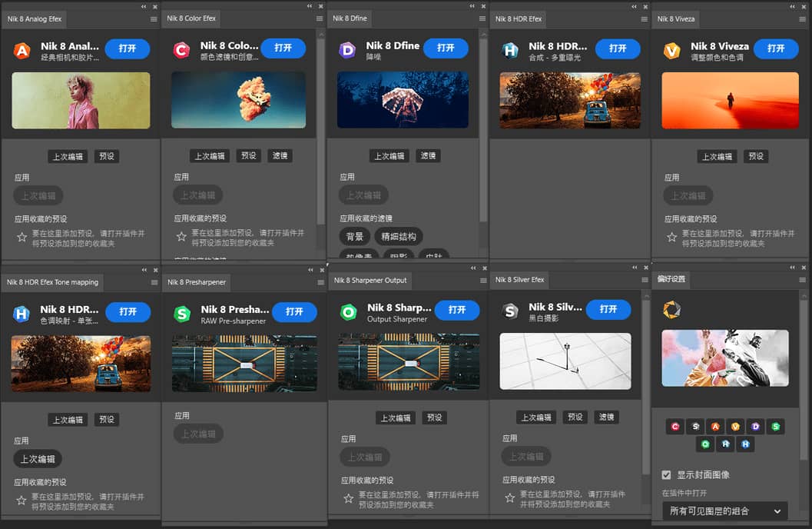Click 上次编辑 under 应用 in HDR Tone mapping panel
Image resolution: width=812 pixels, height=529 pixels.
pyautogui.click(x=38, y=459)
